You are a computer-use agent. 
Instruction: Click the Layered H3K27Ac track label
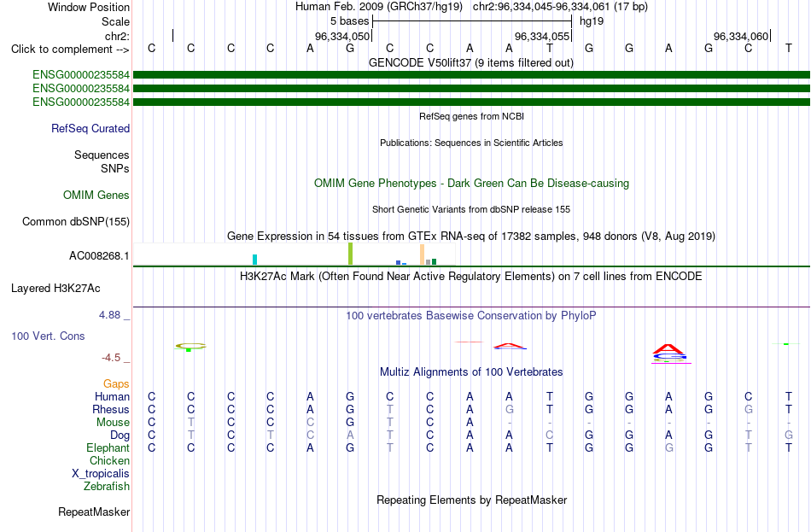click(55, 289)
